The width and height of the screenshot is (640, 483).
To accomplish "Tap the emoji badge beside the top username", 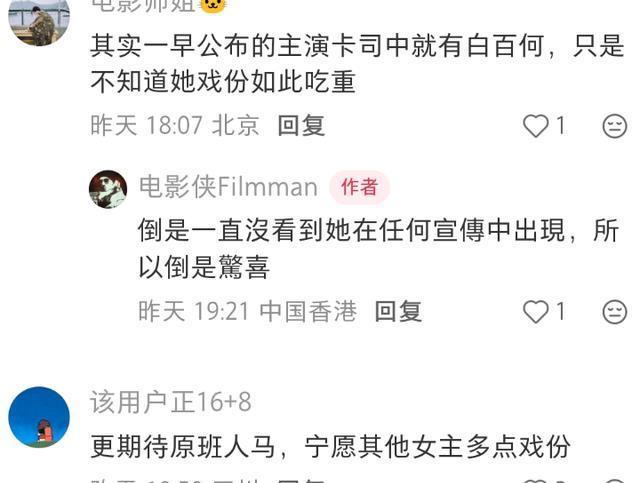I will [213, 6].
